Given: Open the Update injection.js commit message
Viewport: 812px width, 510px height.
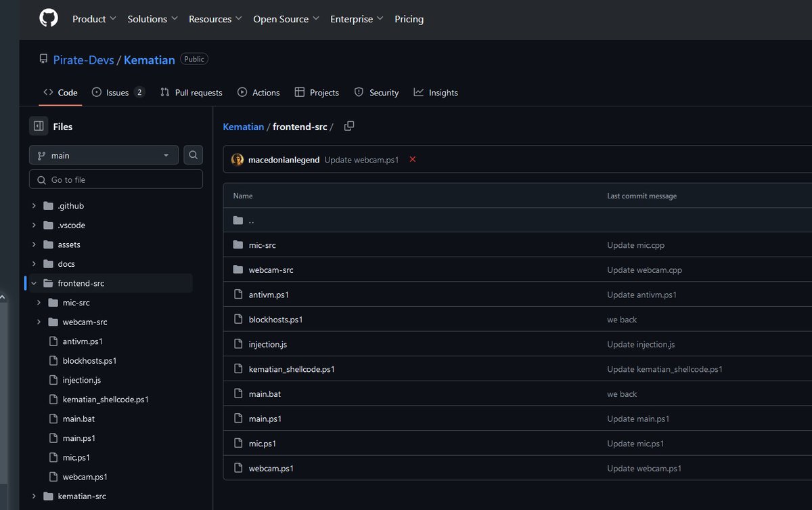Looking at the screenshot, I should pos(641,344).
